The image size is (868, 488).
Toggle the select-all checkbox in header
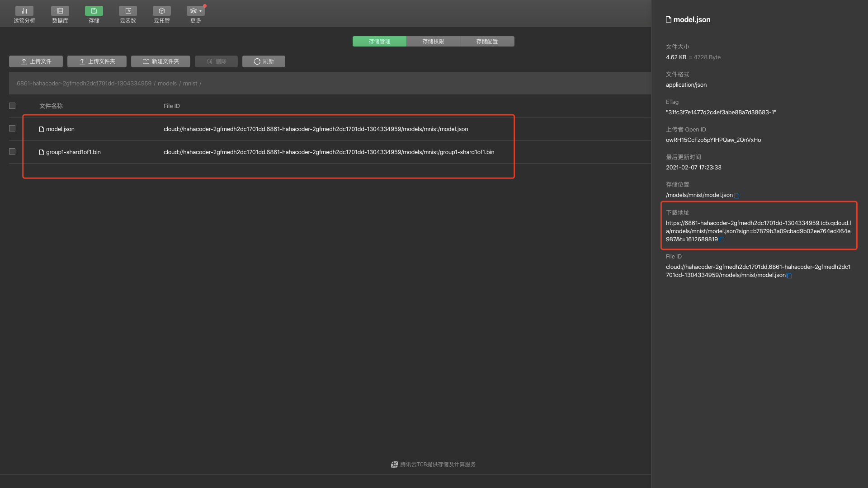click(12, 106)
